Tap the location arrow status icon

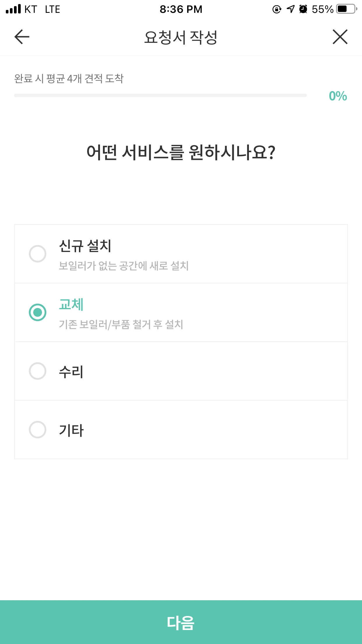(x=290, y=9)
